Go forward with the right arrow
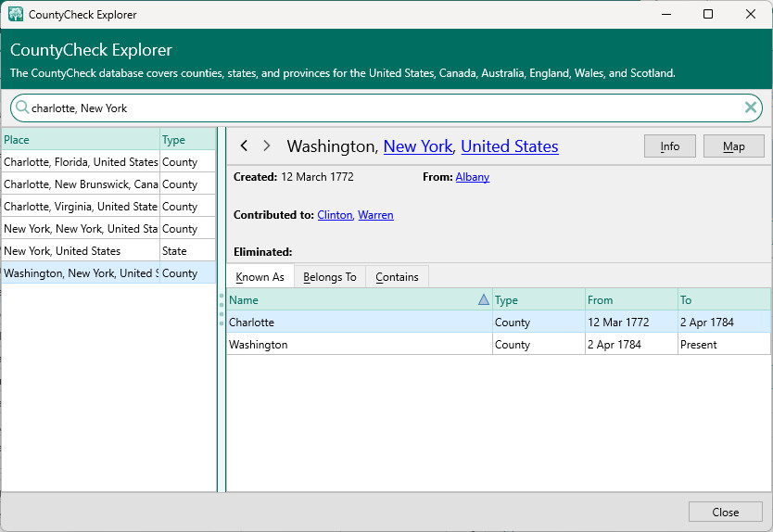 point(267,146)
